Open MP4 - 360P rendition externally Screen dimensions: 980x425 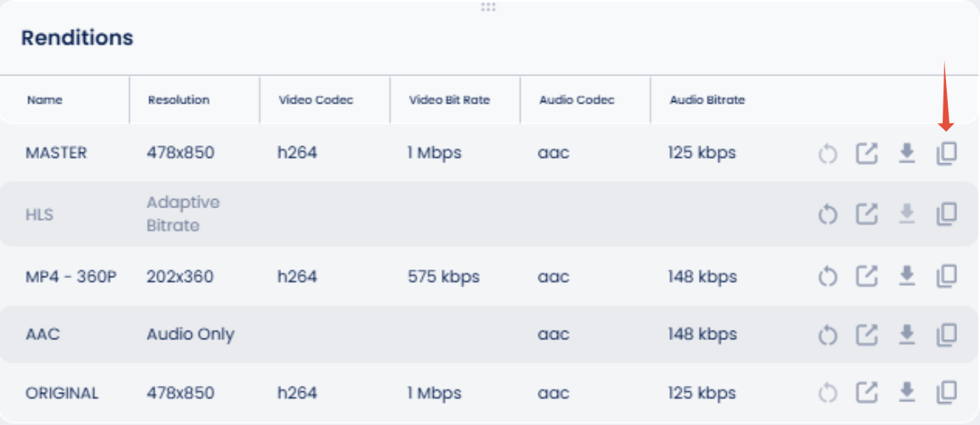867,275
